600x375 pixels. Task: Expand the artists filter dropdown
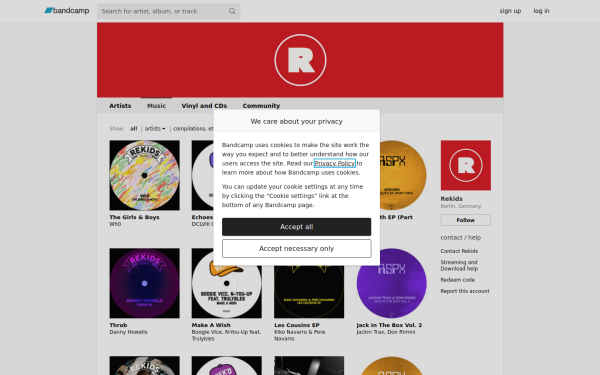coord(155,129)
